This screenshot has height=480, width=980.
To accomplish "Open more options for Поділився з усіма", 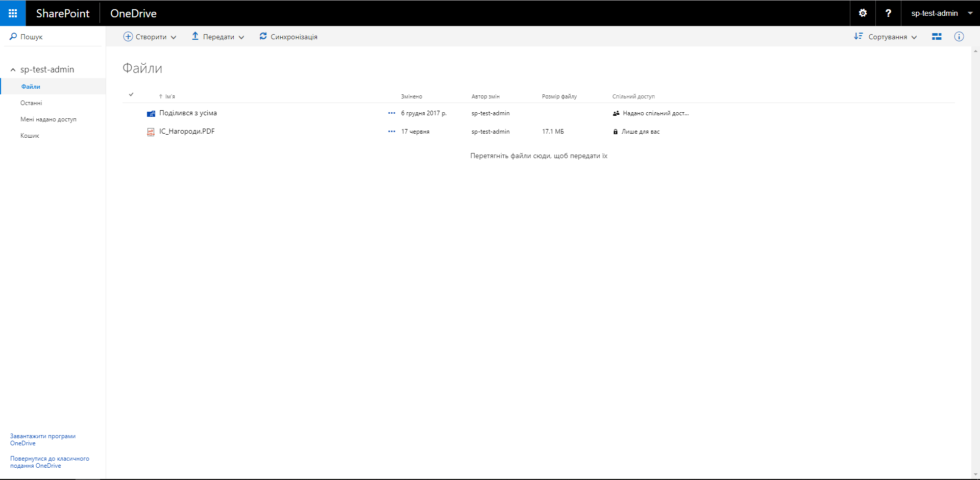I will (x=391, y=113).
